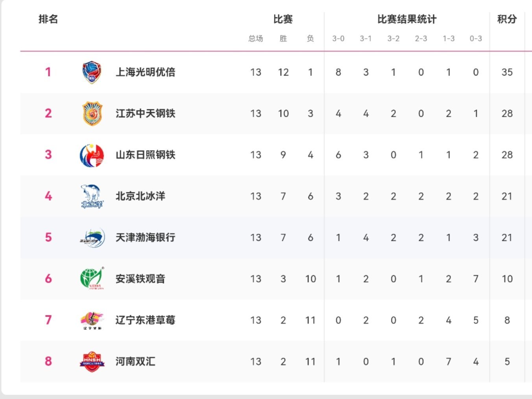The height and width of the screenshot is (399, 532).
Task: Select the 比赛结果统计 header
Action: (407, 19)
